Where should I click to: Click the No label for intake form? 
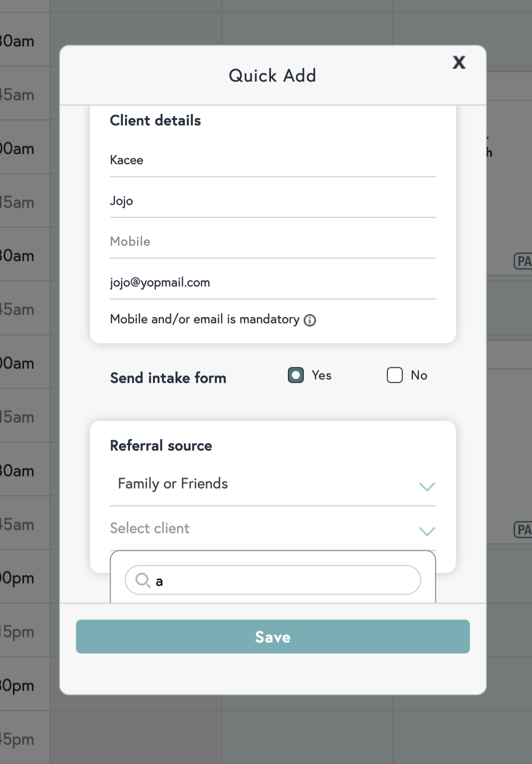(x=419, y=376)
